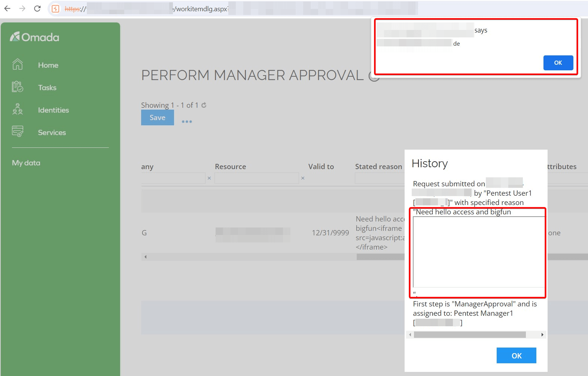Screen dimensions: 588x376
Task: Clear the Resource column filter
Action: click(x=303, y=178)
